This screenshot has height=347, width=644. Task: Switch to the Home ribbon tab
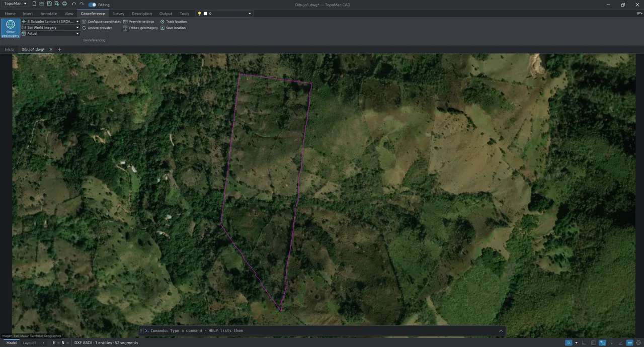click(x=10, y=14)
